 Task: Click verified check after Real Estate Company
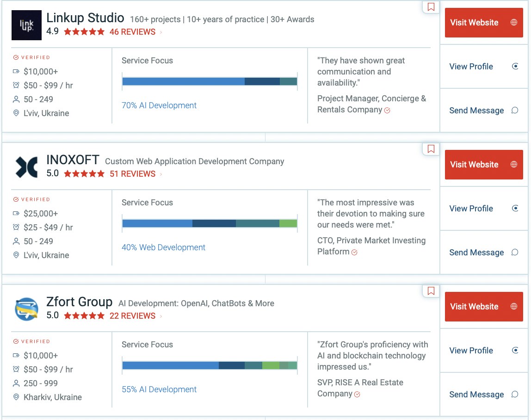click(x=357, y=394)
